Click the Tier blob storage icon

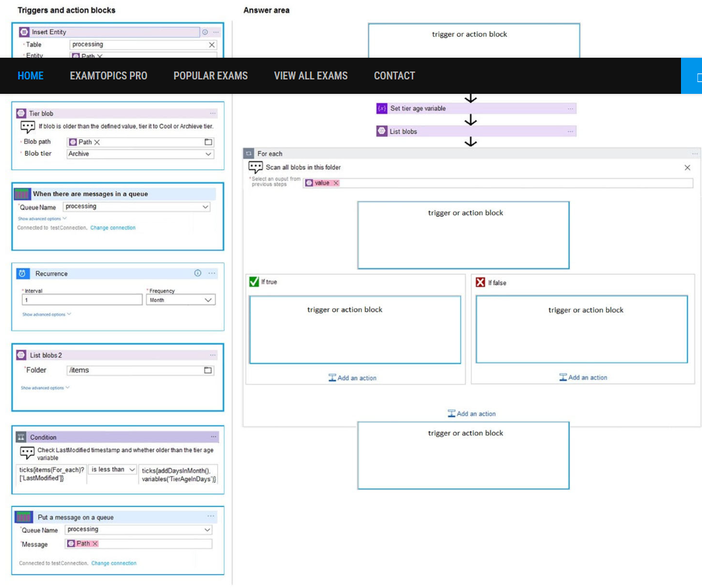pos(21,114)
